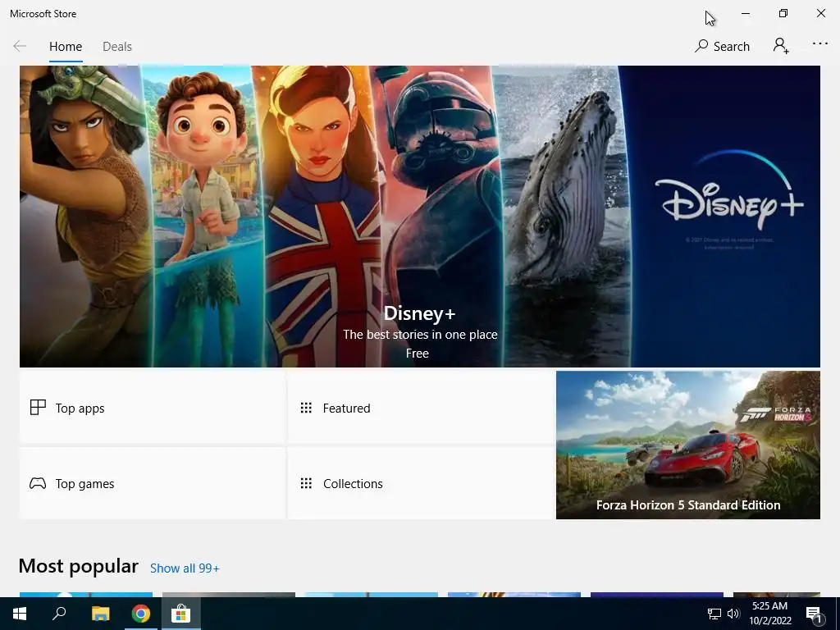Click the Collections dots grid icon
This screenshot has height=630, width=840.
(306, 483)
